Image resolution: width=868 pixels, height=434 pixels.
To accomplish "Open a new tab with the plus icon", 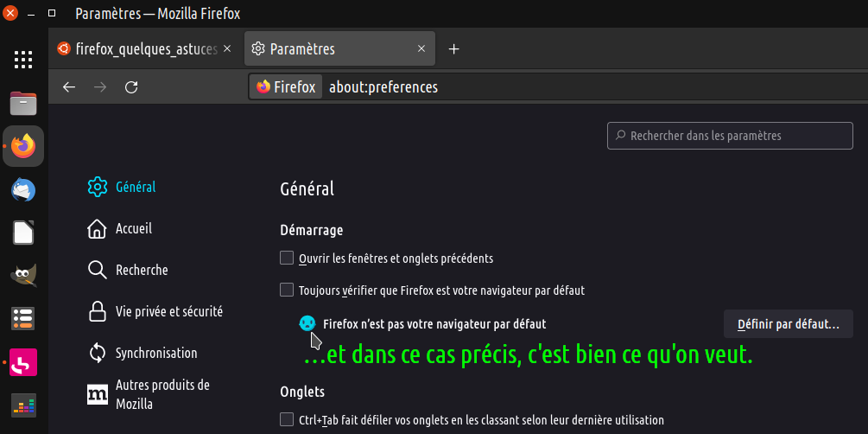I will click(454, 49).
